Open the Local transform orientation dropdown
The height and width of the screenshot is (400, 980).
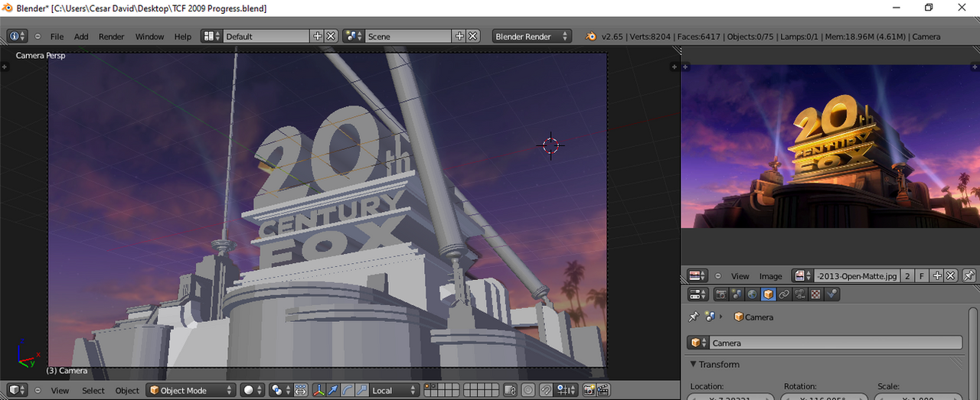[x=394, y=390]
